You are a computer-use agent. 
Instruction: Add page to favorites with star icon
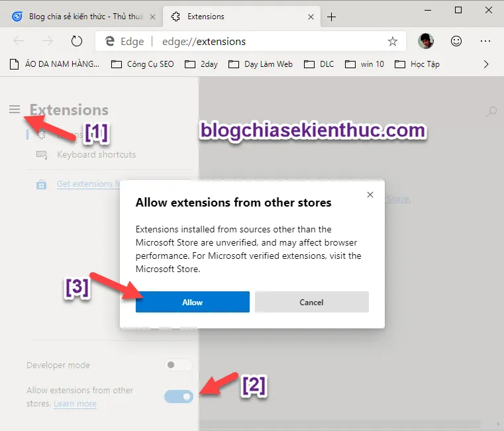pyautogui.click(x=393, y=41)
